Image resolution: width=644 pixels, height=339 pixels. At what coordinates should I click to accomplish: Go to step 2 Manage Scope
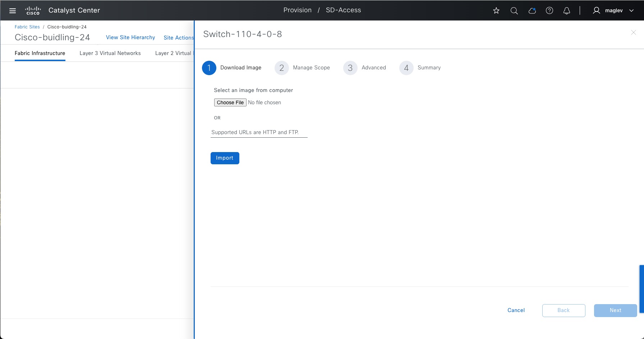[x=302, y=68]
